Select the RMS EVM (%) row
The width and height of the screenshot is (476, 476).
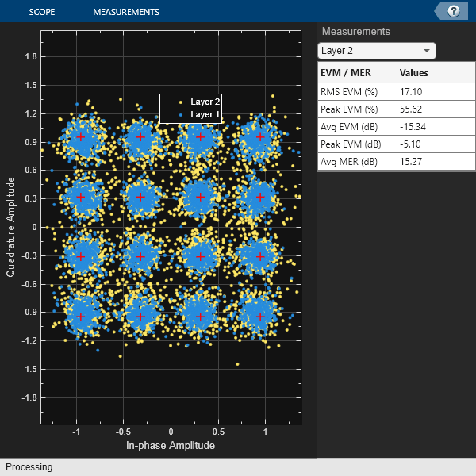(397, 92)
